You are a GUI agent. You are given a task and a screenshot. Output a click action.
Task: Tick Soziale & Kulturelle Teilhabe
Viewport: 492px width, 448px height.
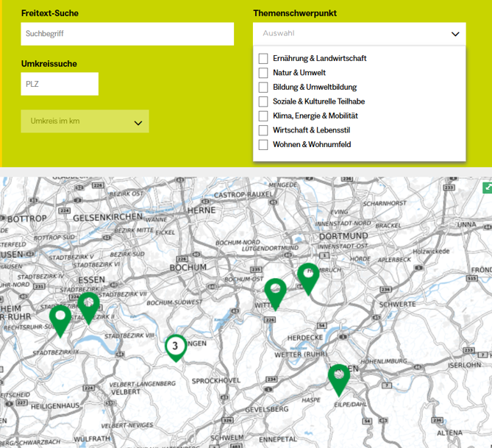263,102
